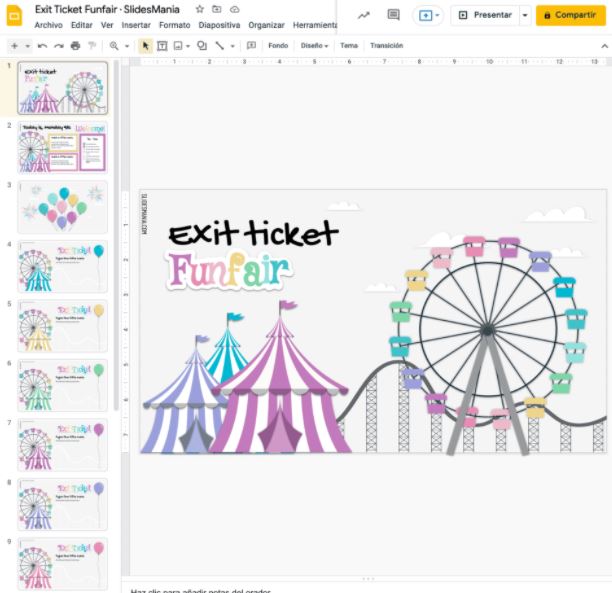Viewport: 612px width, 593px height.
Task: Insert a text box
Action: tap(162, 46)
